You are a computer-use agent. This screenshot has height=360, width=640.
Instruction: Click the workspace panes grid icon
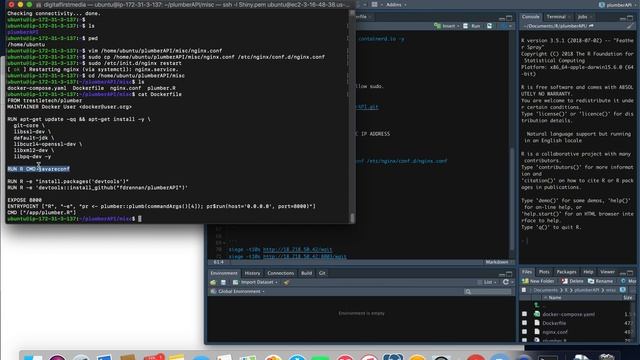pos(374,4)
